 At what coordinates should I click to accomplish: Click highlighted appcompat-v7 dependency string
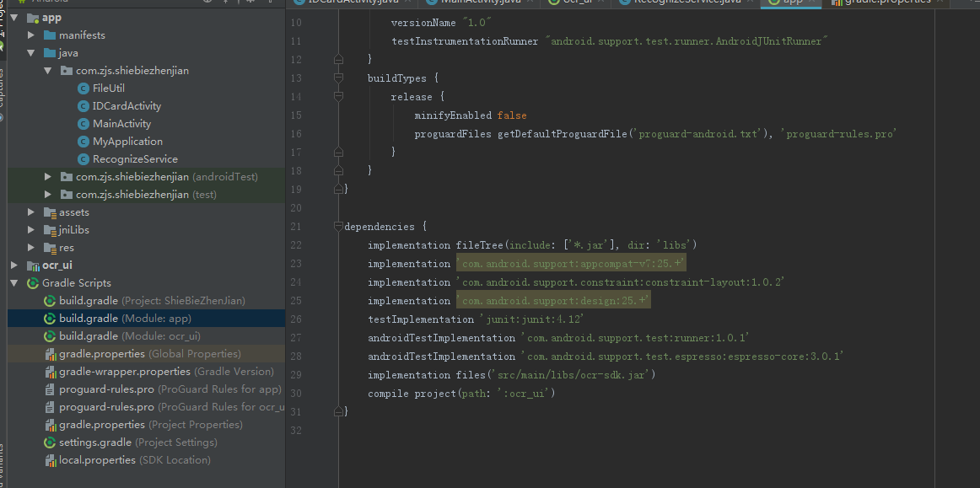pos(571,264)
